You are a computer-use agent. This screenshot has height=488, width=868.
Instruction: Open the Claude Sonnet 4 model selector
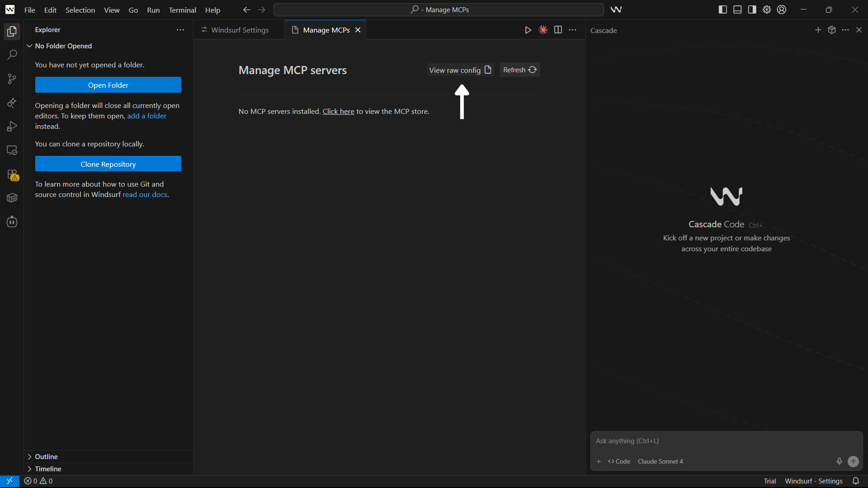pyautogui.click(x=660, y=461)
